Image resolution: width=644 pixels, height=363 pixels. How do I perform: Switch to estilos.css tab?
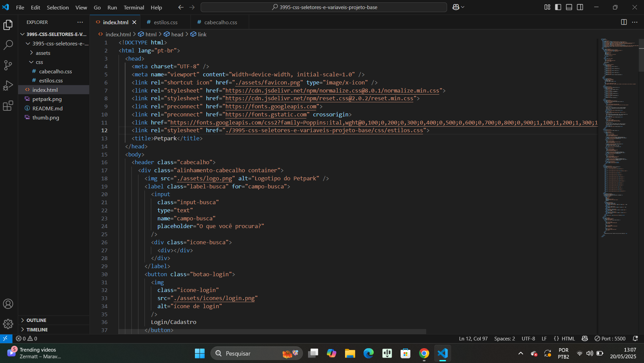(x=166, y=22)
